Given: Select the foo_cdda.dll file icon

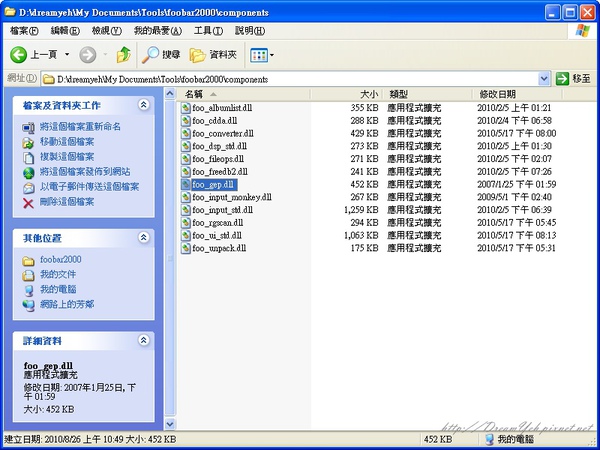Looking at the screenshot, I should [x=186, y=121].
